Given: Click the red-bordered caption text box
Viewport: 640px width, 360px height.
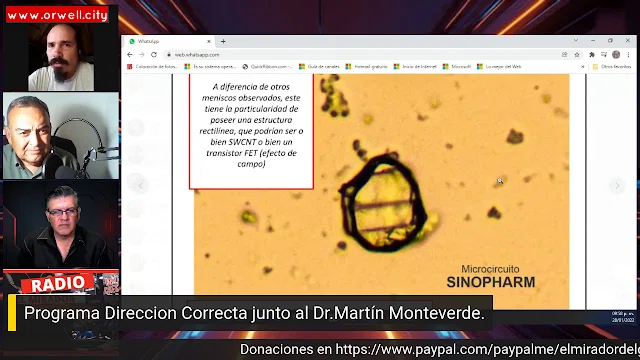Looking at the screenshot, I should 251,131.
